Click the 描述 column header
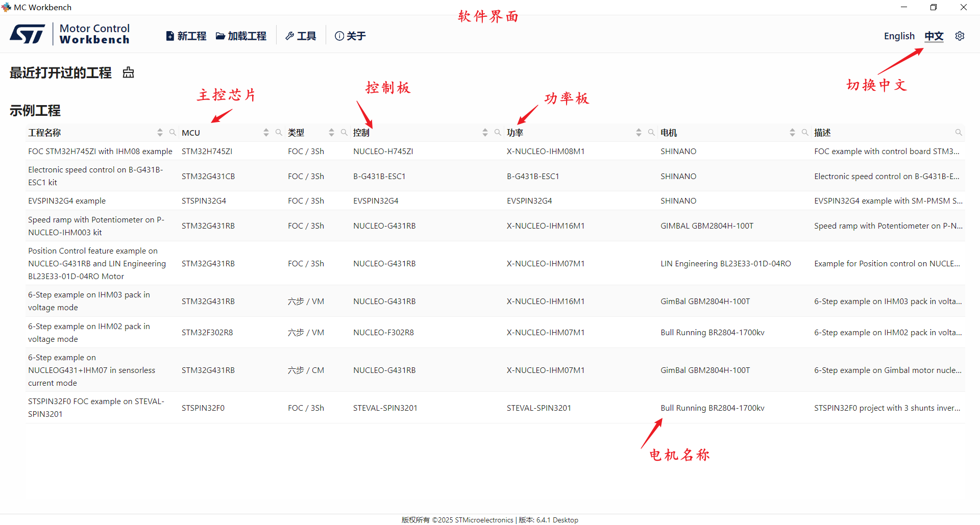The width and height of the screenshot is (980, 525). click(x=822, y=133)
